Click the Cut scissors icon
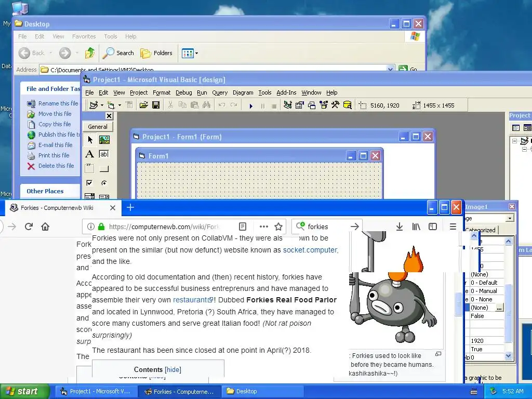The image size is (532, 399). coord(170,105)
